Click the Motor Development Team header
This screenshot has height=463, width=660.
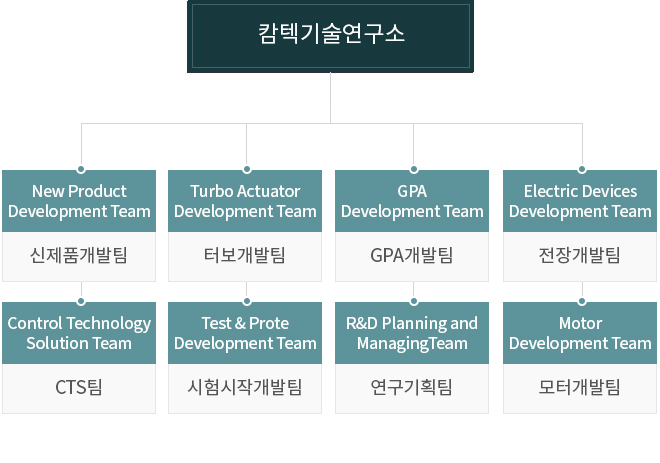(580, 333)
